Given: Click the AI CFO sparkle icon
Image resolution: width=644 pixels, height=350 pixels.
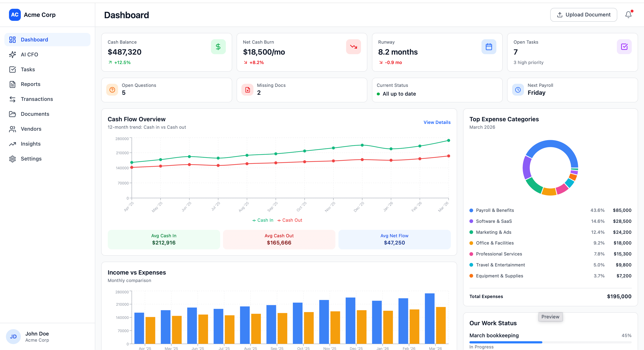Looking at the screenshot, I should point(12,55).
